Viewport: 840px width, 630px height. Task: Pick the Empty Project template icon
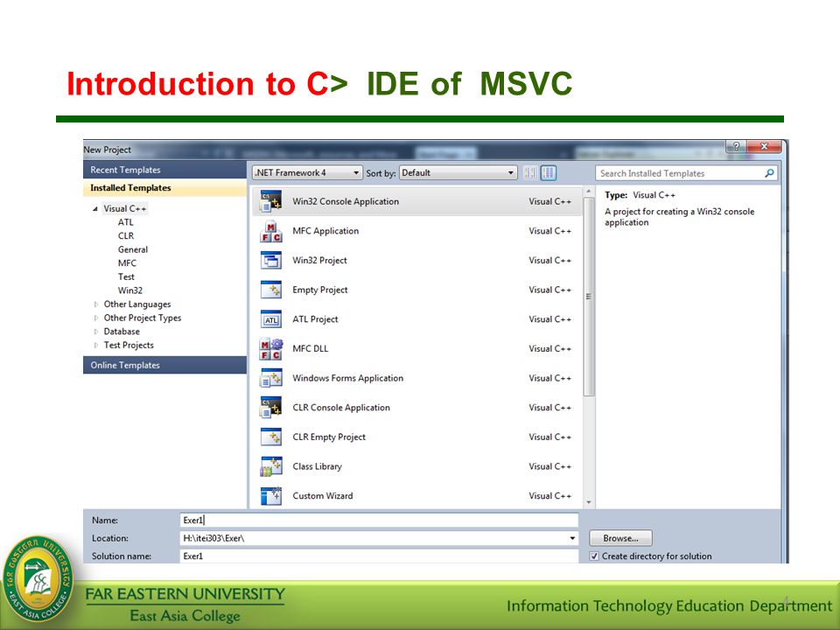coord(270,290)
